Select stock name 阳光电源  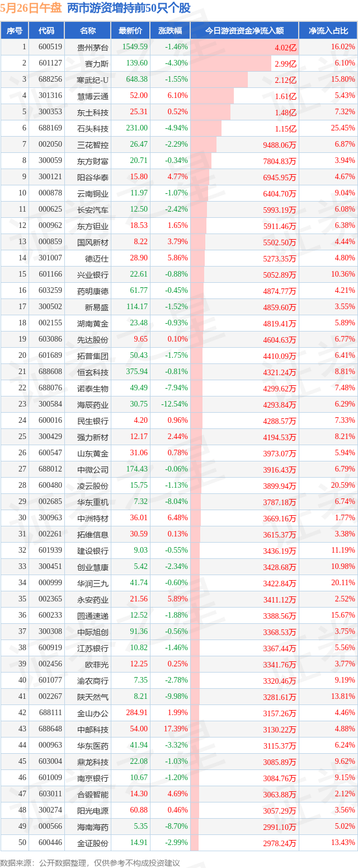click(93, 810)
